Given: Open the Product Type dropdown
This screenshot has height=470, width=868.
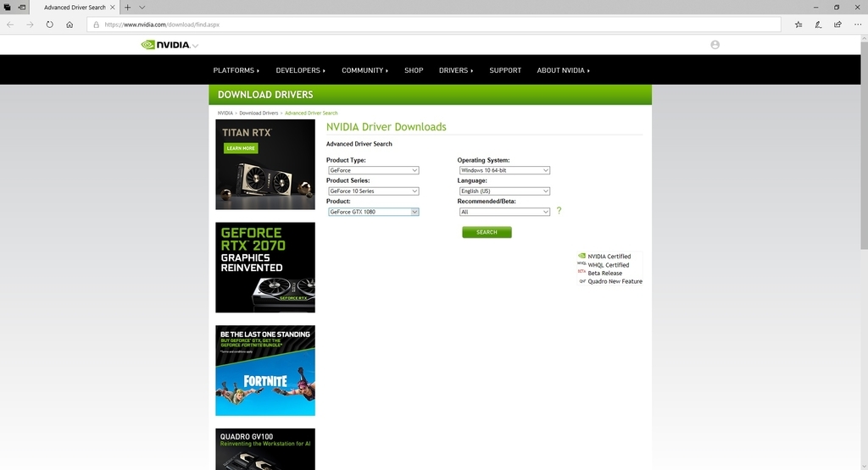Looking at the screenshot, I should coord(373,170).
